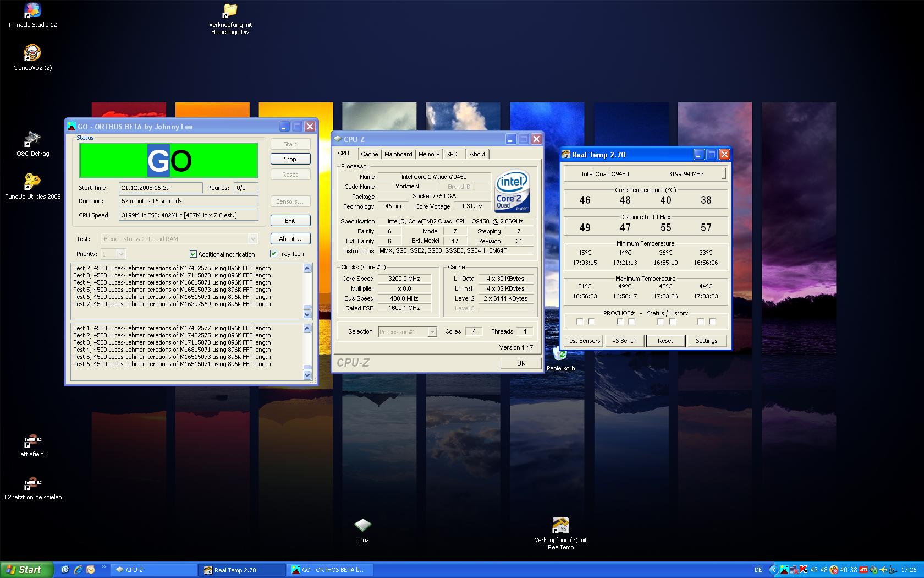This screenshot has height=578, width=924.
Task: Click the orange security alert tray icon
Action: click(834, 570)
